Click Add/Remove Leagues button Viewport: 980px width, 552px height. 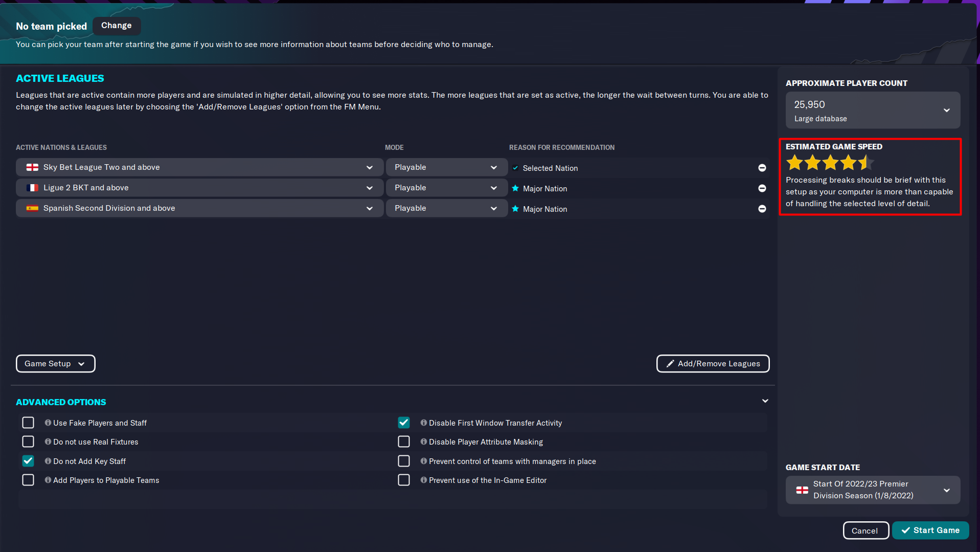pos(713,364)
